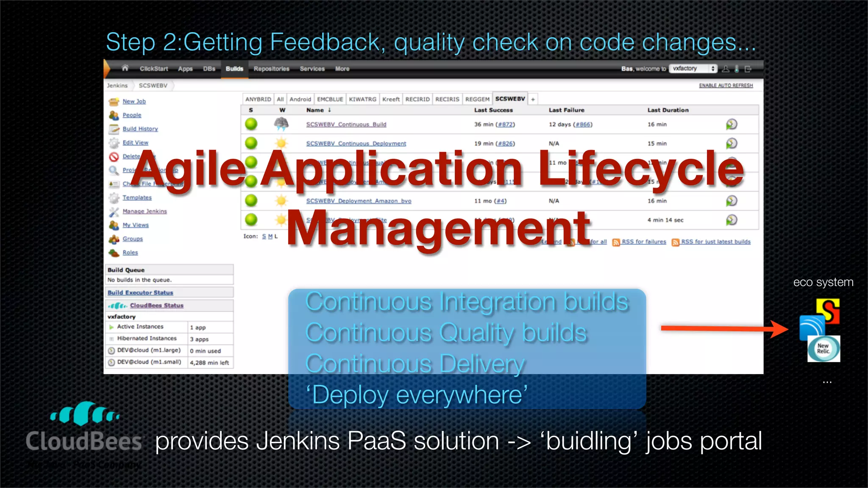Click green status ball of SCSWEBV_Continuous_Deployment

251,143
